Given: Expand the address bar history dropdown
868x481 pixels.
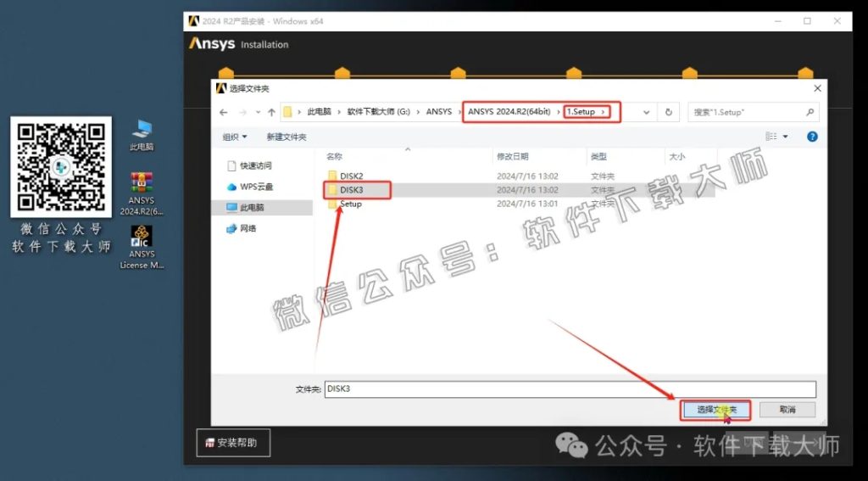Looking at the screenshot, I should coord(646,112).
